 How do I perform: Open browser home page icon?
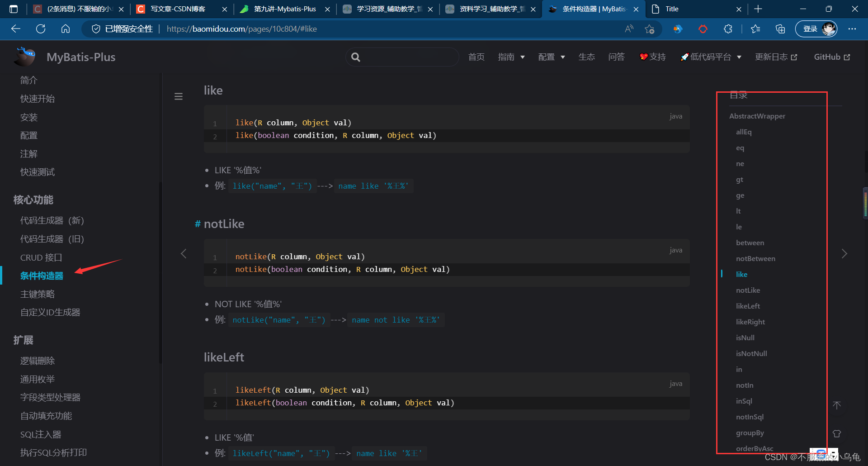pyautogui.click(x=66, y=29)
